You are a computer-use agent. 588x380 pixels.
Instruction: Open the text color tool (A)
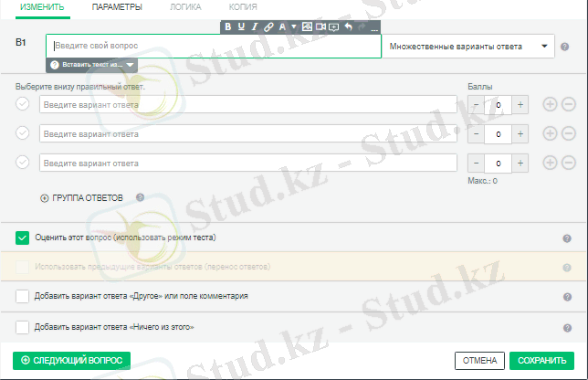282,27
